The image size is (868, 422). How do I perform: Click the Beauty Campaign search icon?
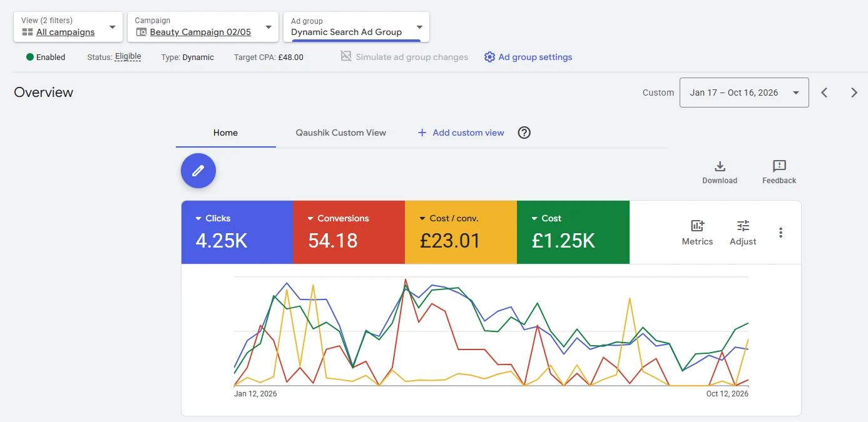(141, 32)
